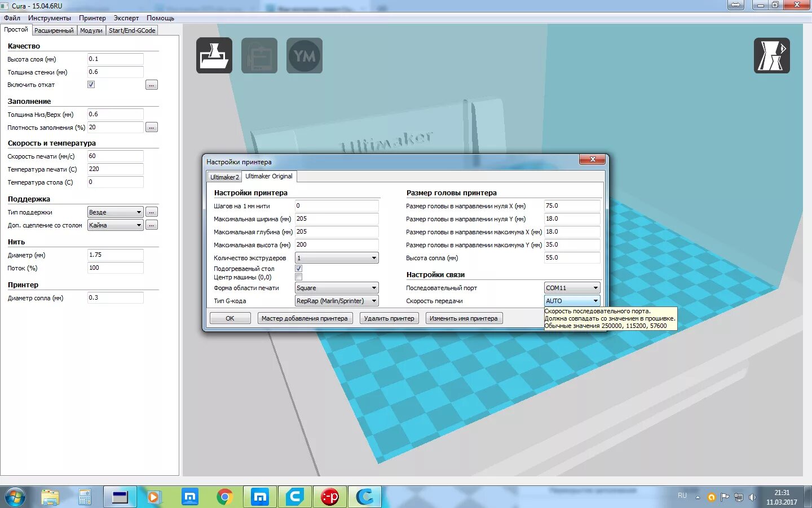This screenshot has width=812, height=508.
Task: Click the Толщина стенки input field
Action: 115,72
